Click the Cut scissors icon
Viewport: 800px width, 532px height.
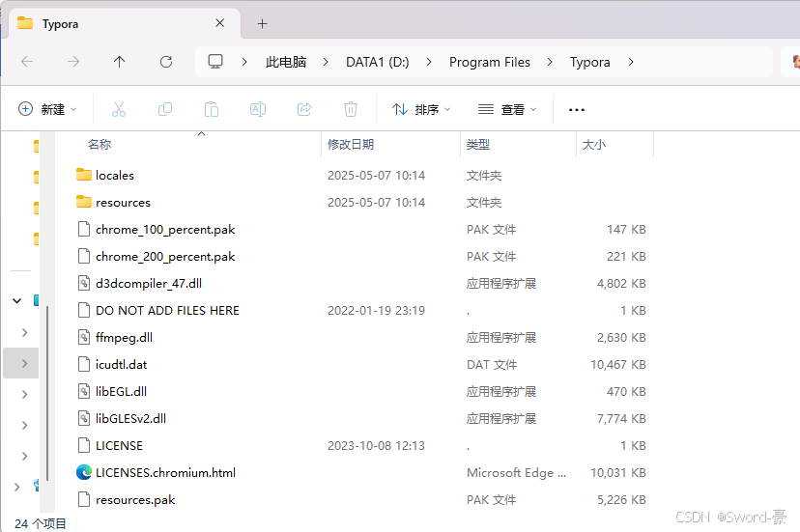point(119,109)
